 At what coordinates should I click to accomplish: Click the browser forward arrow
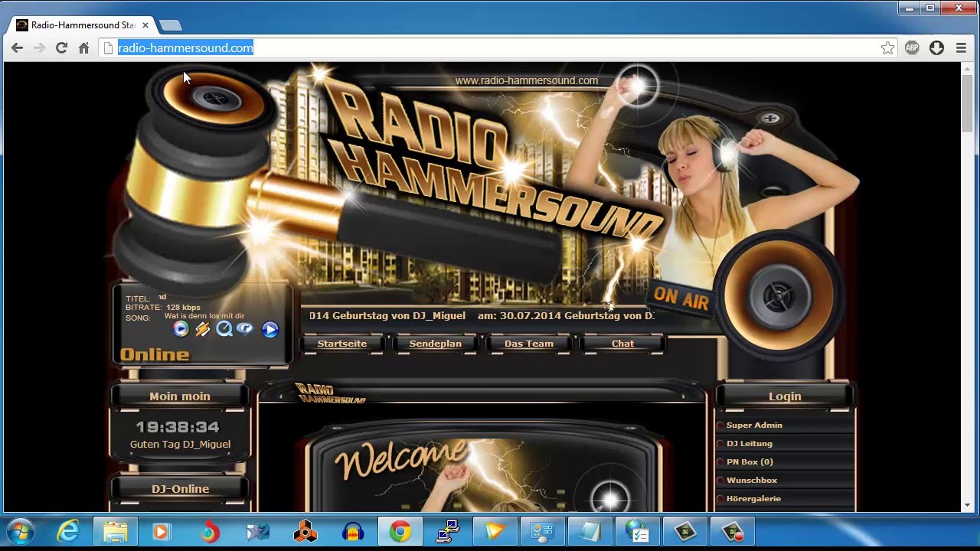39,48
